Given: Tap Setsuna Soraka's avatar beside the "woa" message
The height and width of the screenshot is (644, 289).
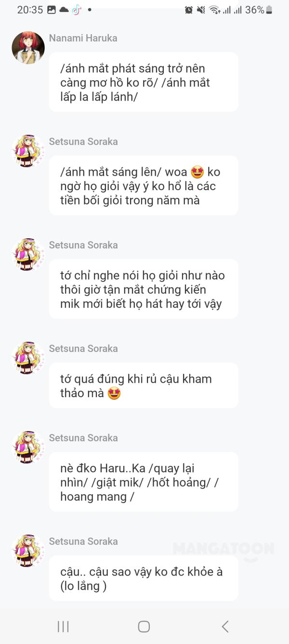Looking at the screenshot, I should (28, 152).
